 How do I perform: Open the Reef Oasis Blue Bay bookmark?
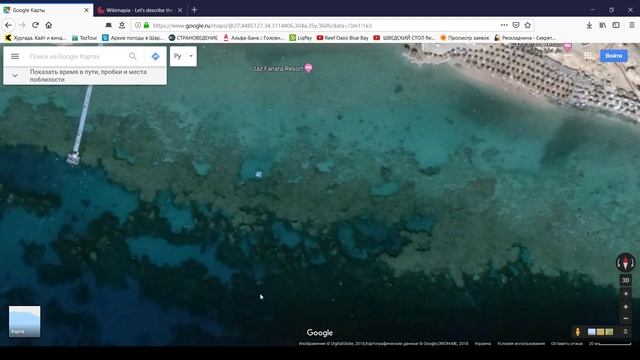tap(342, 38)
